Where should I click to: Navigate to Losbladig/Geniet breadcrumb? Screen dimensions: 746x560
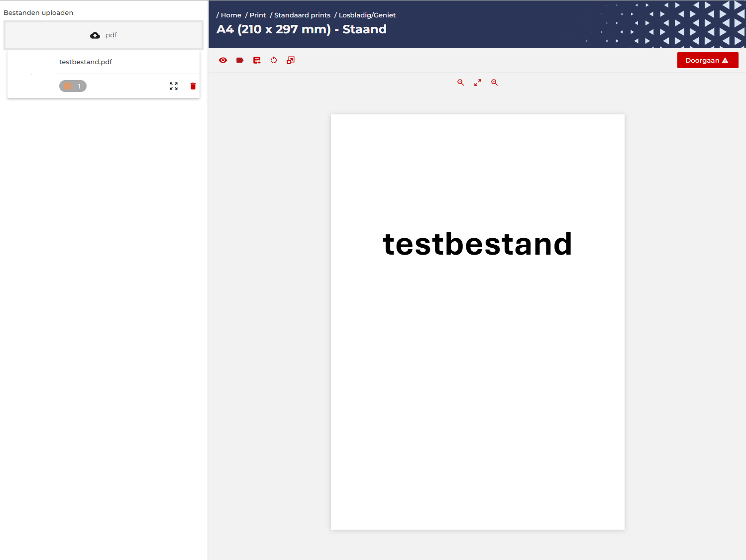pyautogui.click(x=367, y=15)
